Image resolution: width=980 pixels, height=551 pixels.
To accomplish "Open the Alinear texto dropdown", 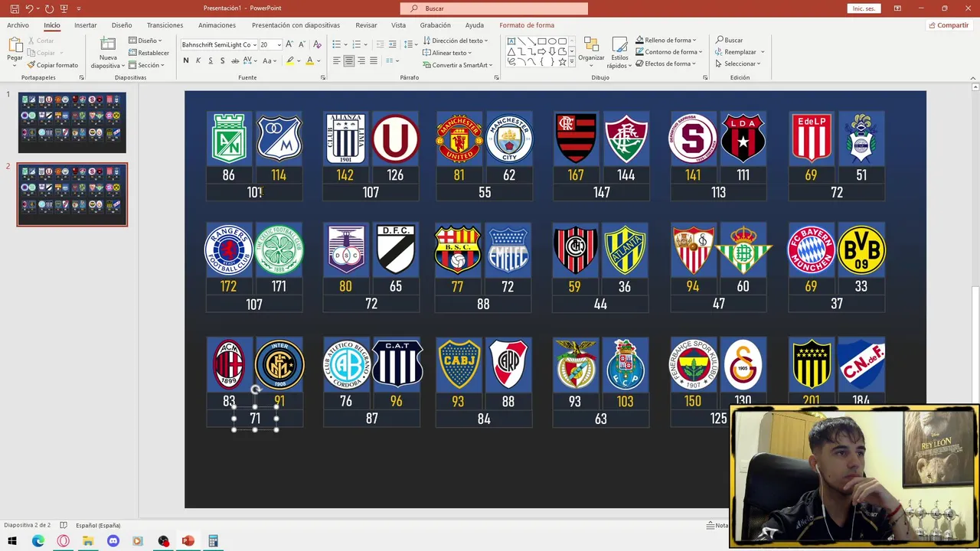I will [x=447, y=53].
